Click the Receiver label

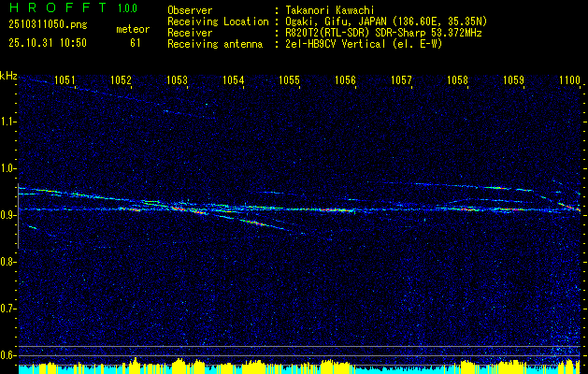(190, 33)
